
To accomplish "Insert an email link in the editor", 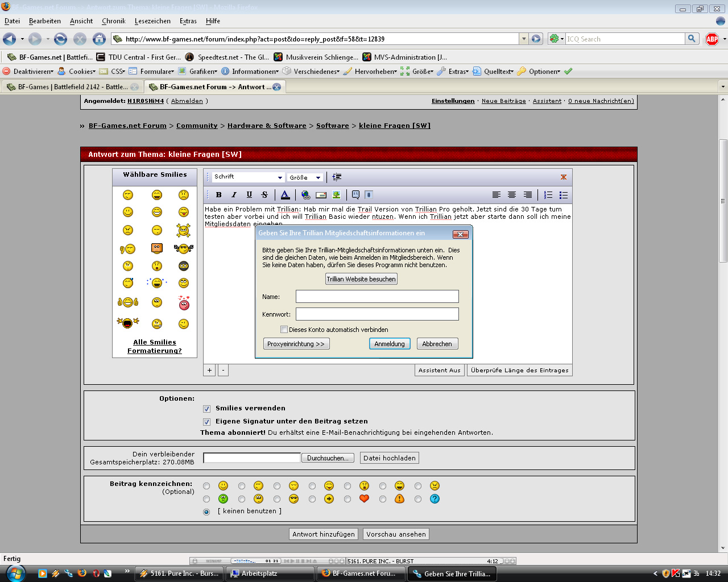I will [321, 195].
